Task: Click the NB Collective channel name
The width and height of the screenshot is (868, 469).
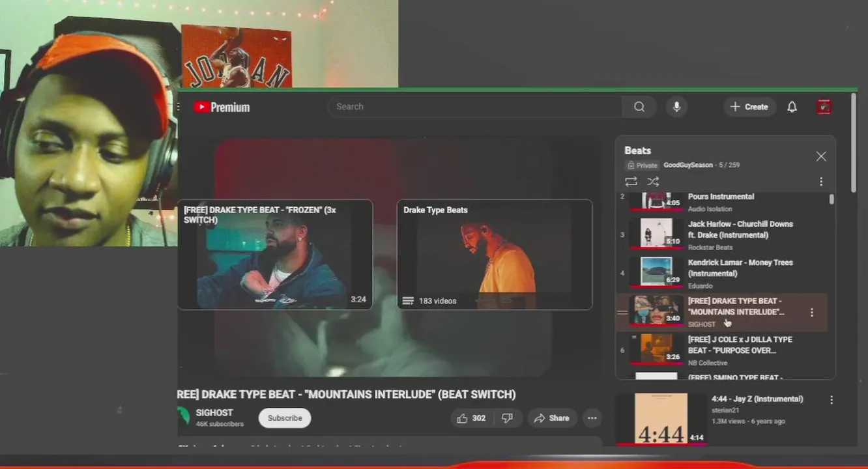Action: tap(708, 363)
